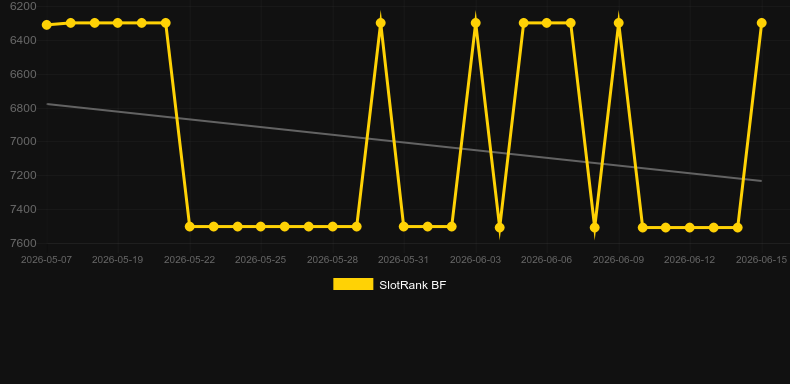Click the 6800 y-axis value
Viewport: 790px width, 384px height.
pos(23,108)
